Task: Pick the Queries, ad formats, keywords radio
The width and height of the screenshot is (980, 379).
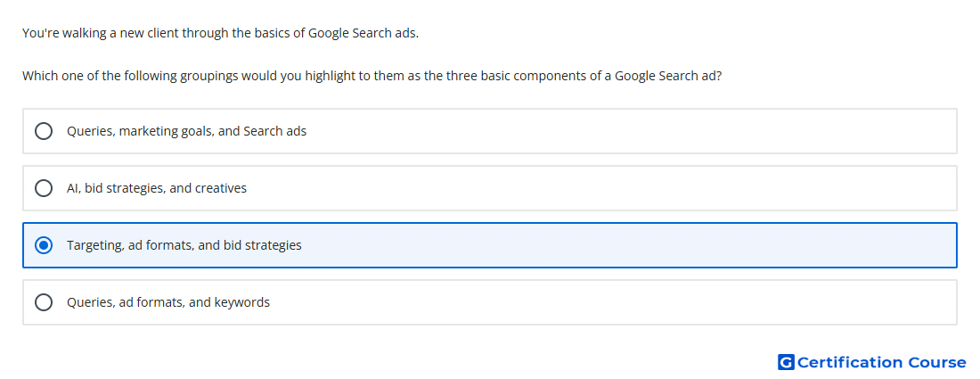Action: pyautogui.click(x=44, y=302)
